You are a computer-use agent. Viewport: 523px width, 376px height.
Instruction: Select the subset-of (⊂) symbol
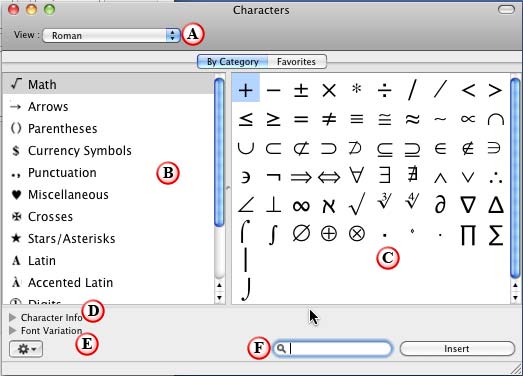click(273, 148)
